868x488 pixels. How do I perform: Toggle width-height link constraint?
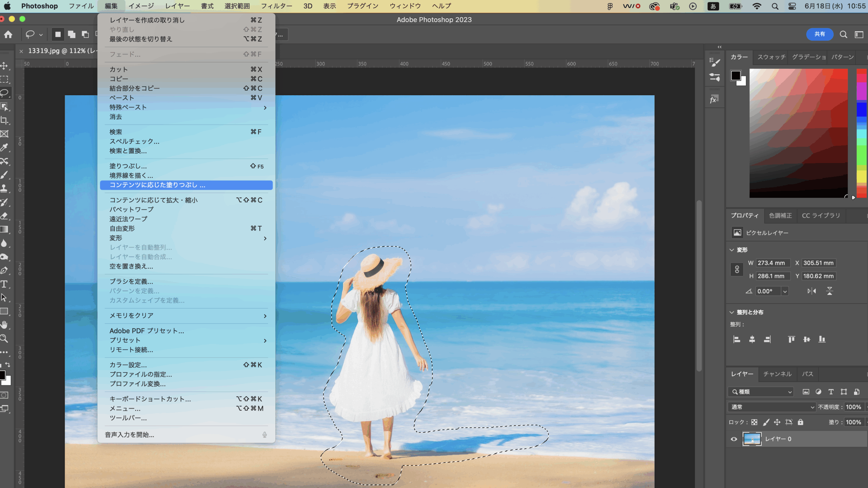point(737,269)
